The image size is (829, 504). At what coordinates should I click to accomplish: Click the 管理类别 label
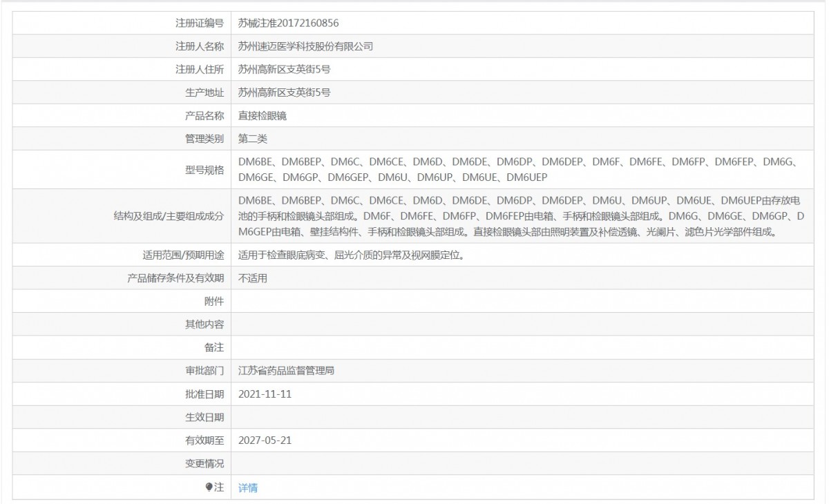[204, 139]
